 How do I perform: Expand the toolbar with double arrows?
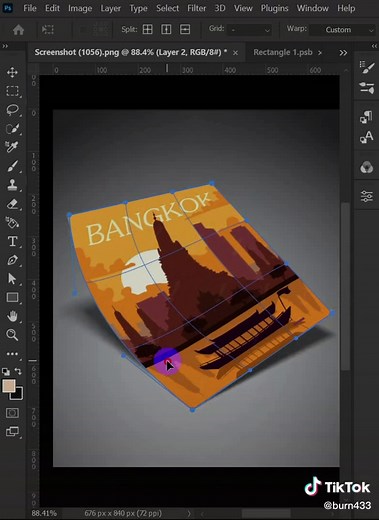(x=5, y=46)
